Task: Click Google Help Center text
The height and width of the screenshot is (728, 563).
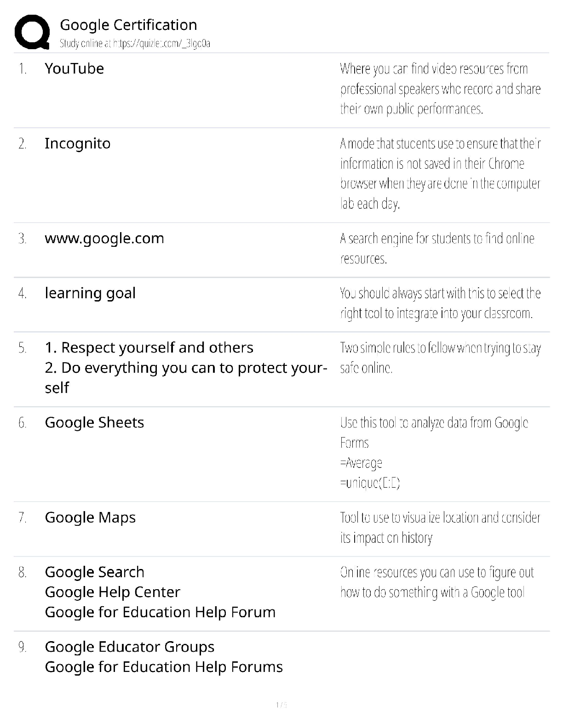Action: coord(112,592)
